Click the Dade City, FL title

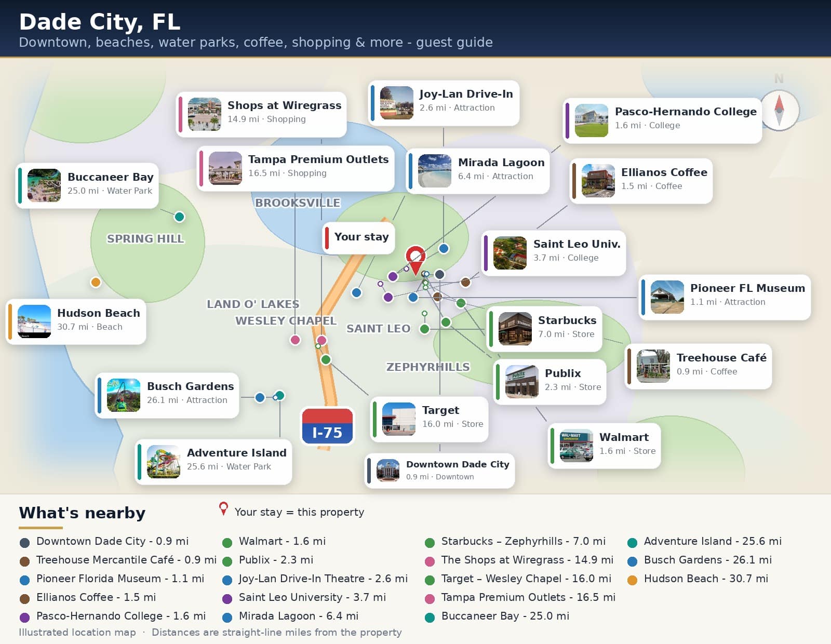tap(100, 22)
